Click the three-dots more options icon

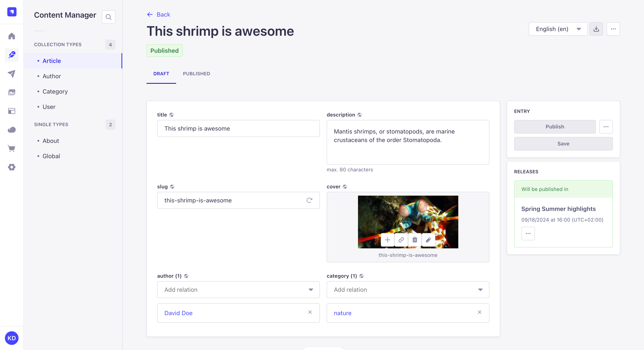click(x=613, y=29)
